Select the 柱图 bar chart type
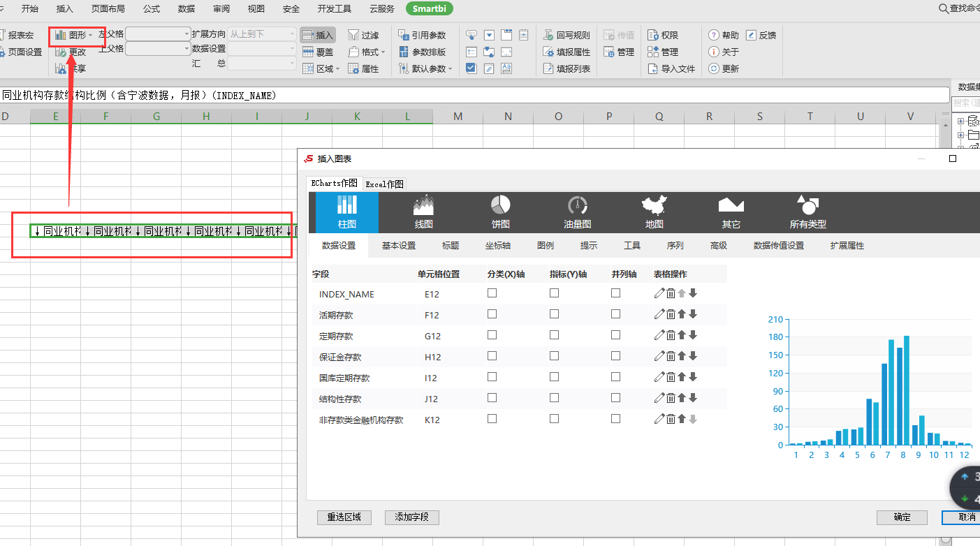 point(347,212)
